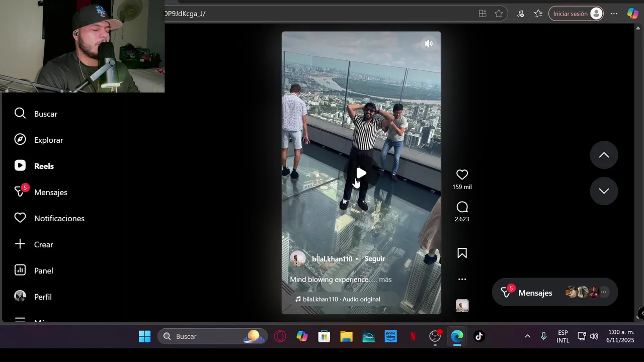Image resolution: width=644 pixels, height=362 pixels.
Task: Launch Netflix from the taskbar
Action: 413,336
